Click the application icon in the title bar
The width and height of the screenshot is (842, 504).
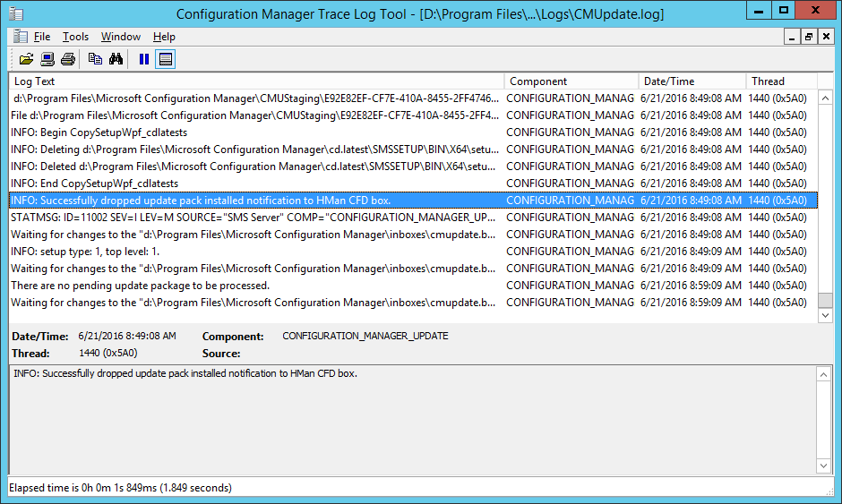click(16, 14)
